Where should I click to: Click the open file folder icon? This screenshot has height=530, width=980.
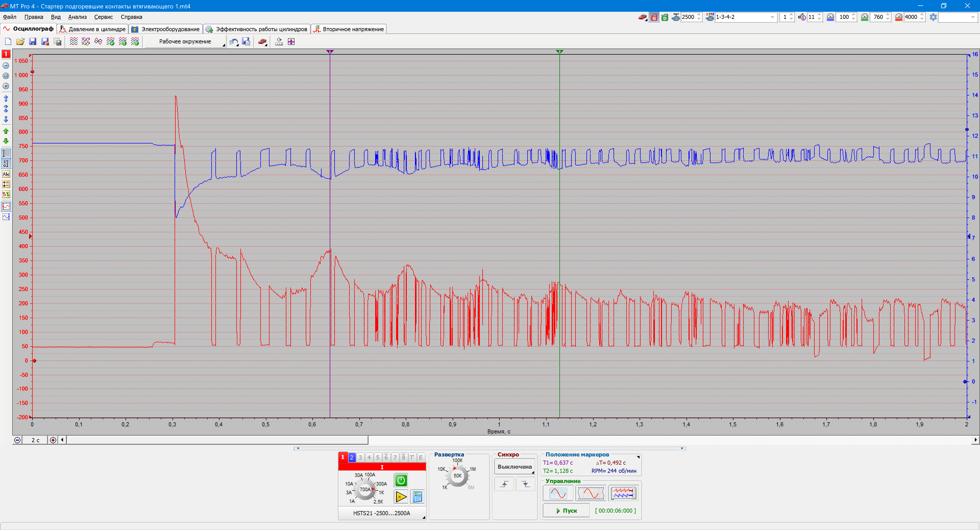pos(20,41)
